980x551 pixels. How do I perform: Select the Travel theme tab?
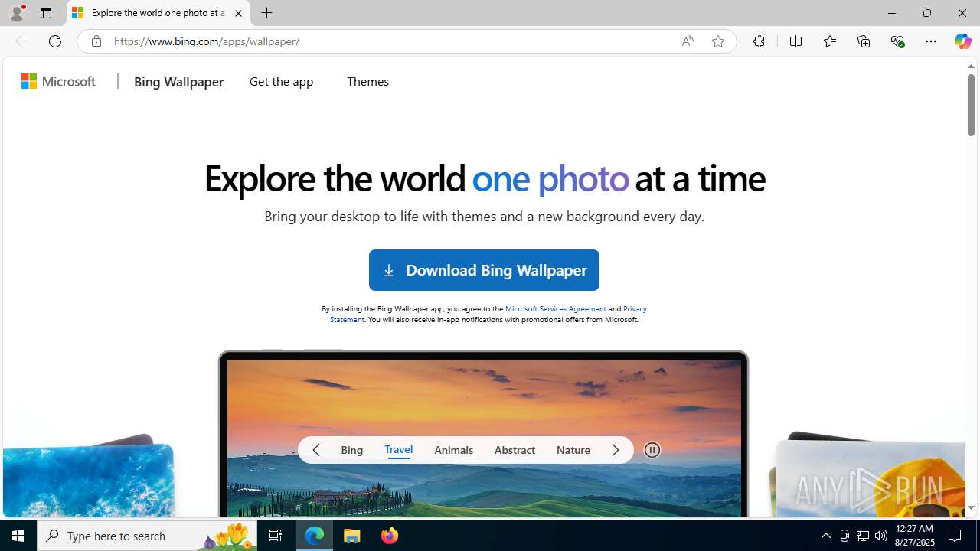(x=398, y=450)
